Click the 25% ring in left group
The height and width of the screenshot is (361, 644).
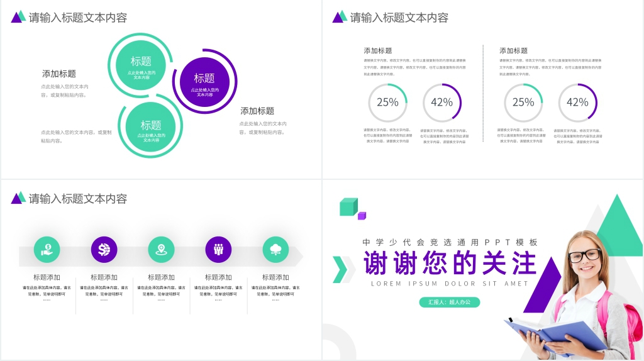point(387,103)
